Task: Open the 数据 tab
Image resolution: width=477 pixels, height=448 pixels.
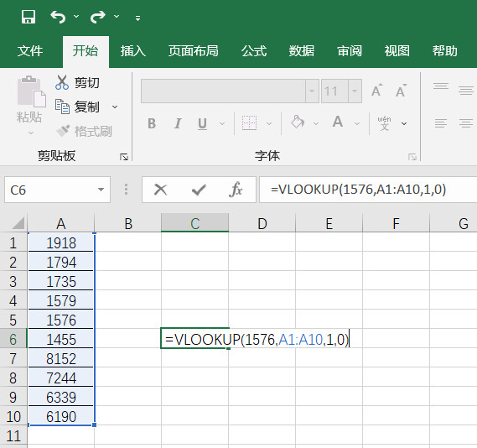Action: point(302,51)
